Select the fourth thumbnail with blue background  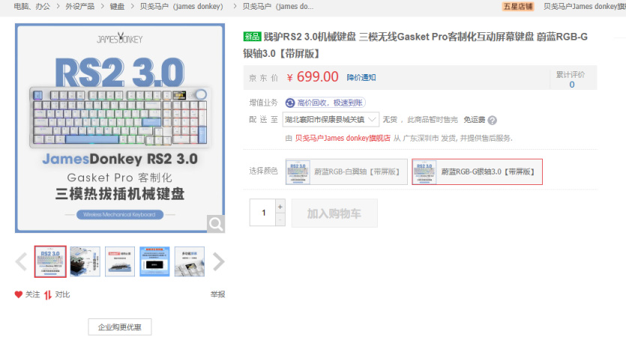[x=154, y=261]
